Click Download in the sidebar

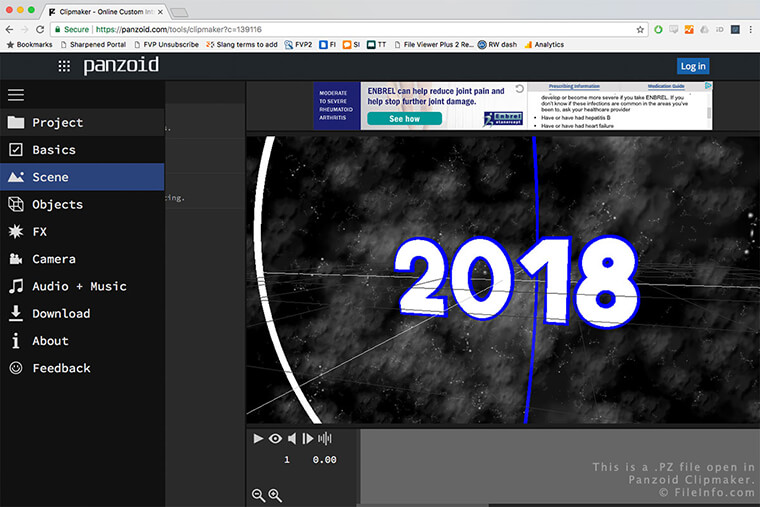coord(60,313)
